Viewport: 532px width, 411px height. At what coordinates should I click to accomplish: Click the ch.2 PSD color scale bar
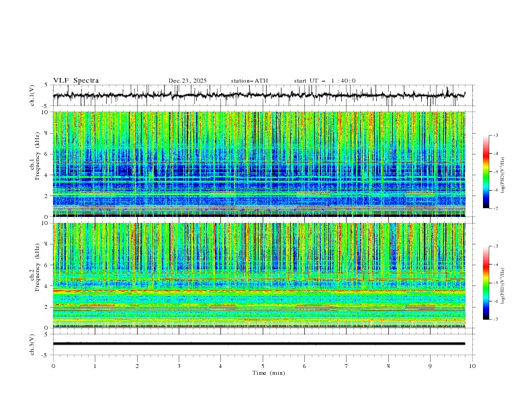(486, 283)
